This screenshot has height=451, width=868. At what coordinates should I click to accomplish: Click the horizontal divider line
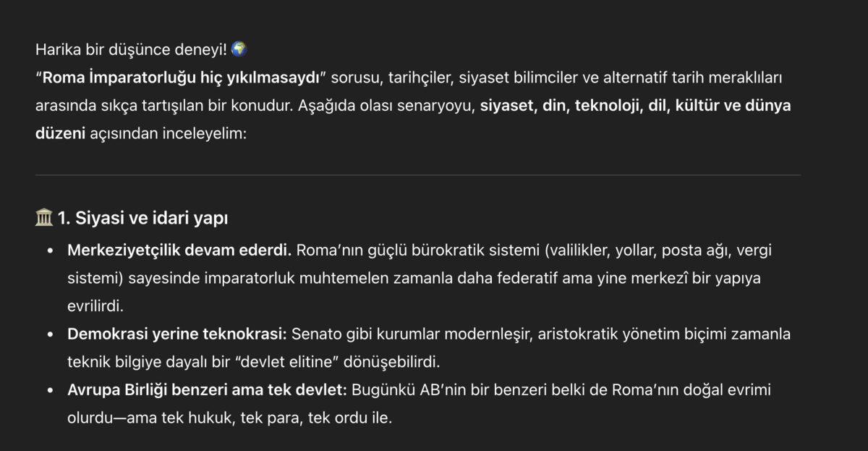coord(417,175)
